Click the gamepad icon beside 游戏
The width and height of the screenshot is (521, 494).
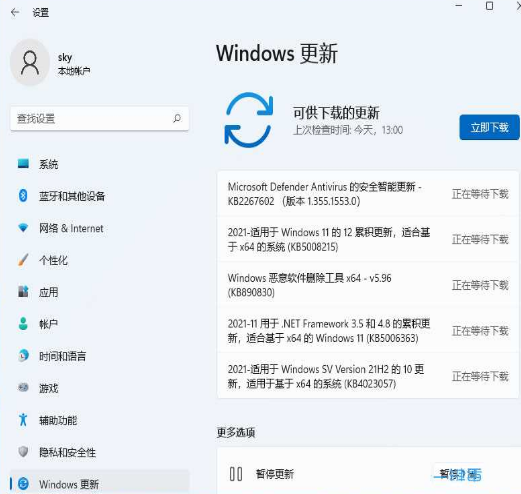click(x=23, y=387)
